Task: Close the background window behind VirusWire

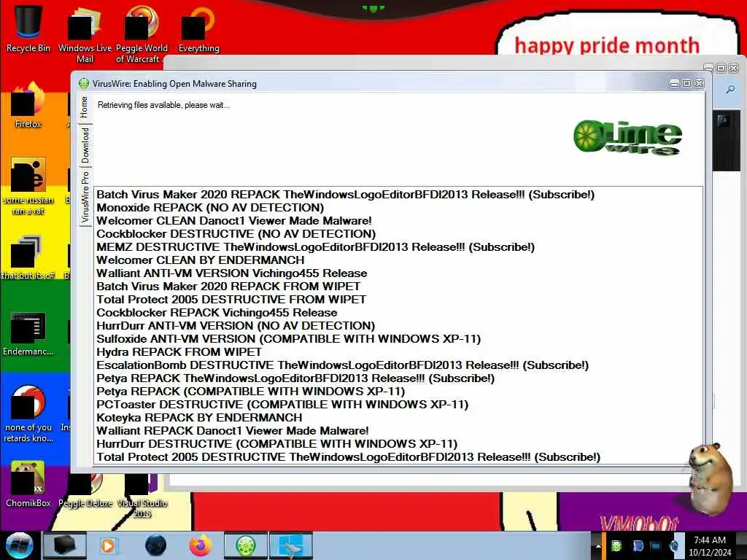Action: click(734, 68)
